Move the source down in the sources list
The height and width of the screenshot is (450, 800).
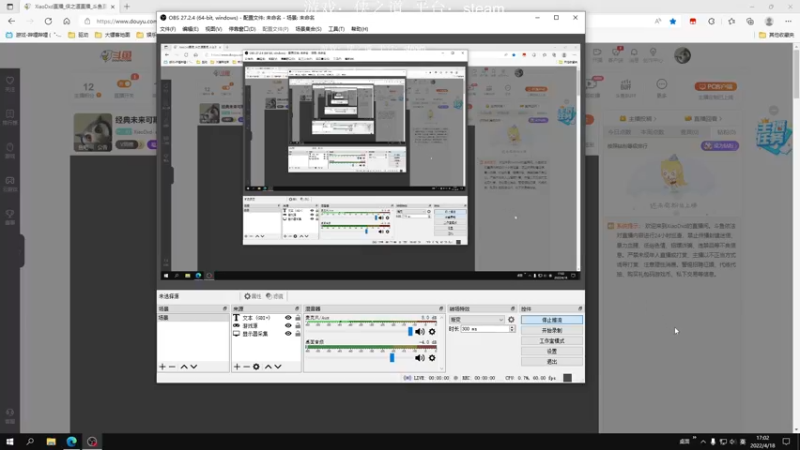pyautogui.click(x=278, y=367)
